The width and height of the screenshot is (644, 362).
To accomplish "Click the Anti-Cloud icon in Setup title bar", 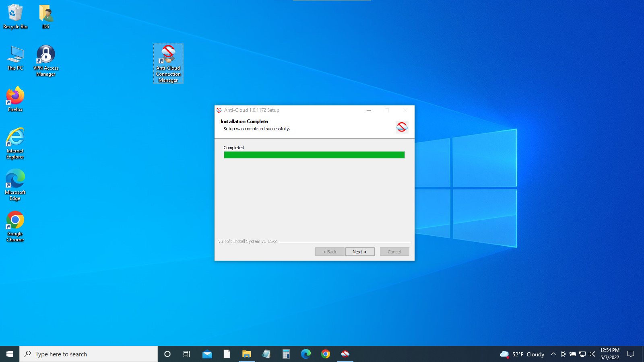I will [219, 110].
